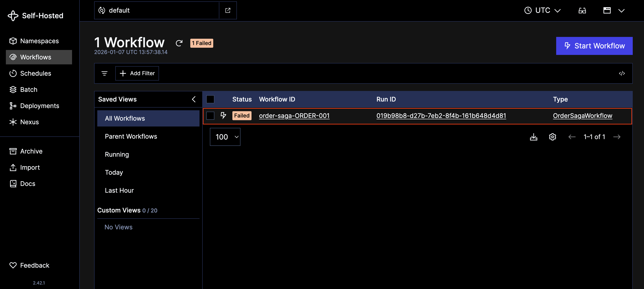
Task: Open namespace switcher in new window
Action: coord(228,10)
